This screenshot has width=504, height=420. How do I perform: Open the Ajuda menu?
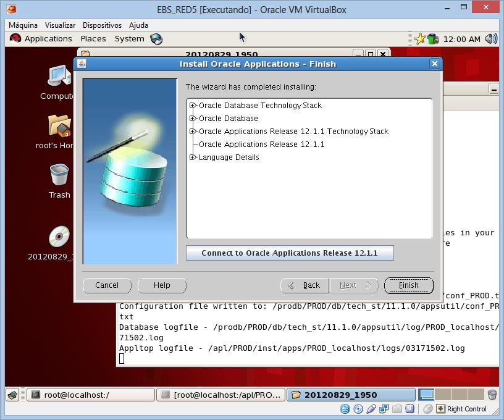[138, 25]
